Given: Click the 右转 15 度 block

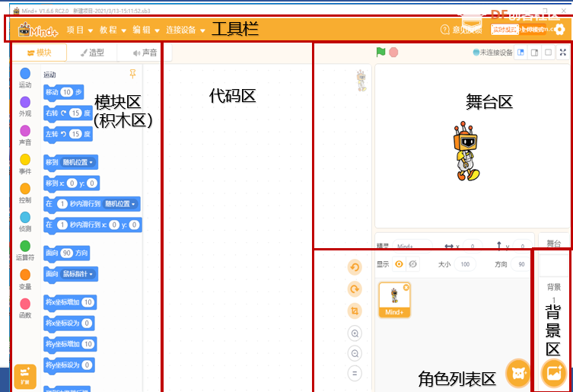Looking at the screenshot, I should click(68, 113).
